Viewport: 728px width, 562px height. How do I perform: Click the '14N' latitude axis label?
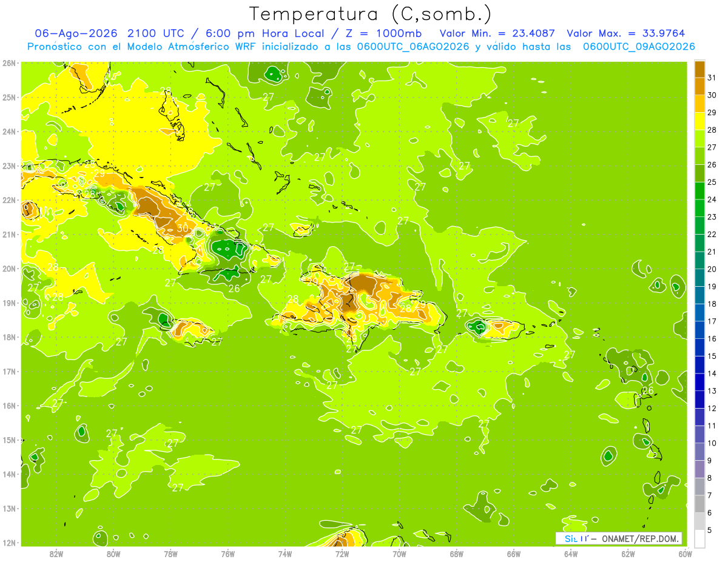pos(8,474)
